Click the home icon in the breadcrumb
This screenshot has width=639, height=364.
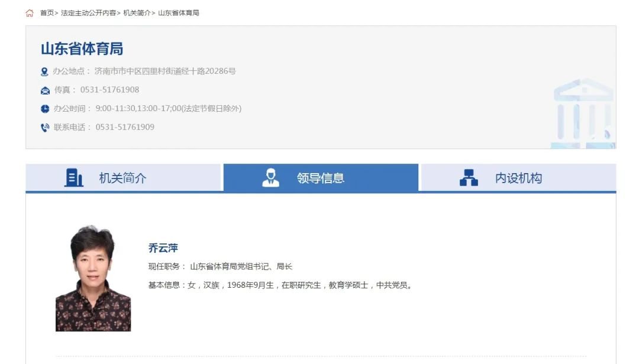[x=31, y=12]
